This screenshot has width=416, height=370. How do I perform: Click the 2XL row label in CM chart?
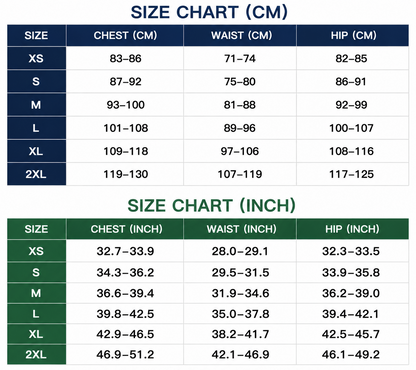(36, 174)
